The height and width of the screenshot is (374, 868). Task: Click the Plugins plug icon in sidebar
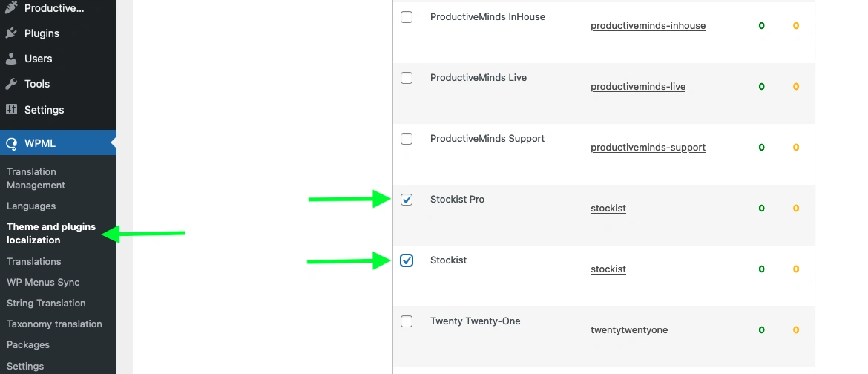coord(11,33)
